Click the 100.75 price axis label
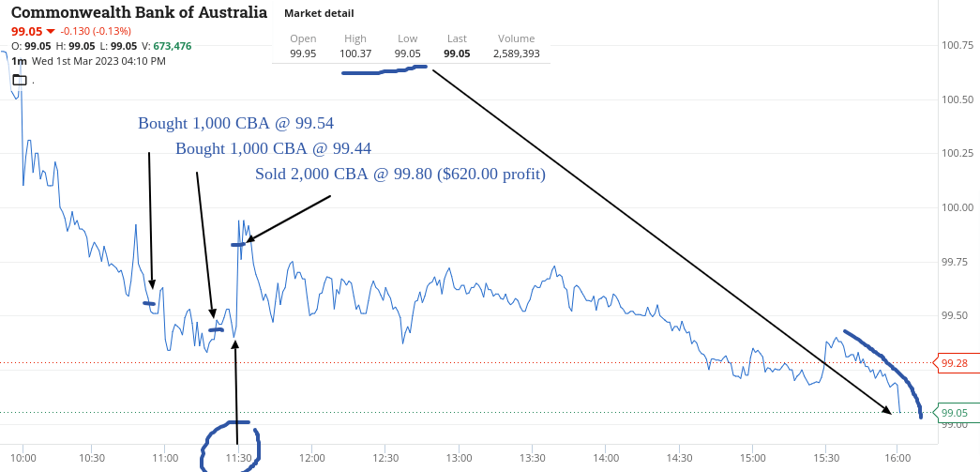980x472 pixels. [x=957, y=45]
